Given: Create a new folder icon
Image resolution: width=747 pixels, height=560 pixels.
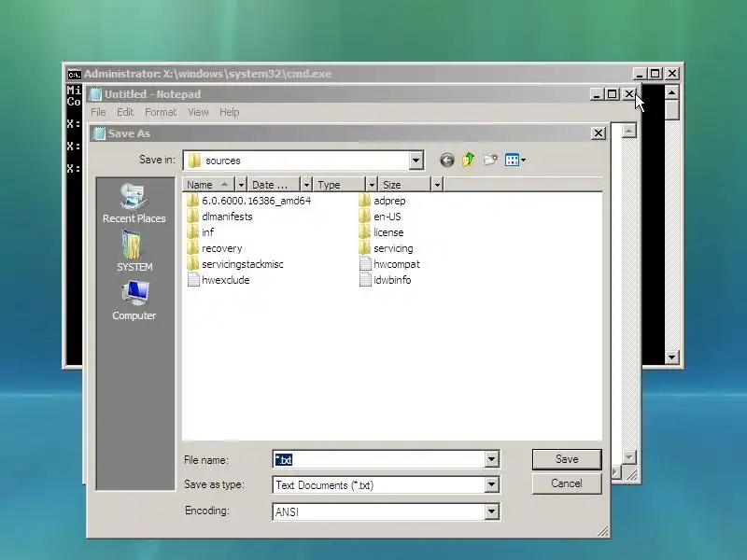Looking at the screenshot, I should 490,160.
